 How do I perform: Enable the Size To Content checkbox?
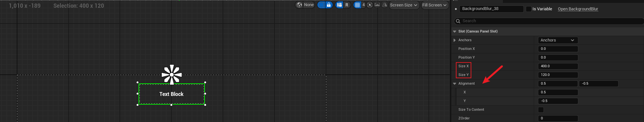pos(541,110)
